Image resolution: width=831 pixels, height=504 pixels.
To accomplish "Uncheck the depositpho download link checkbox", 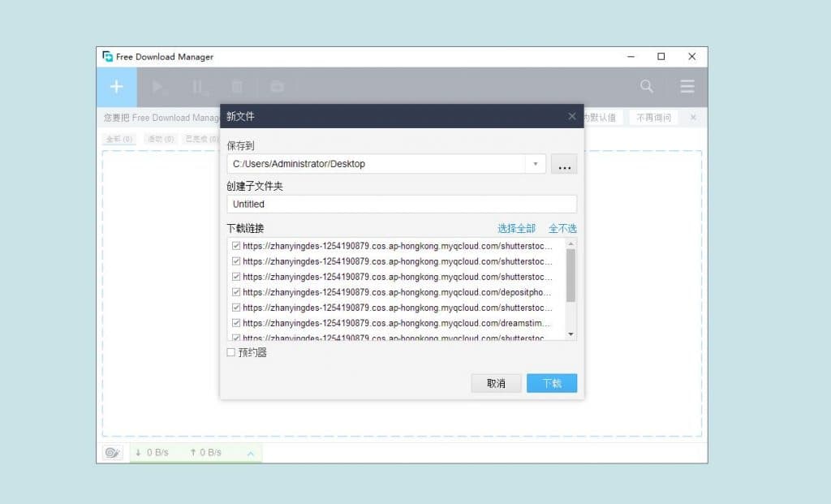I will (x=235, y=292).
